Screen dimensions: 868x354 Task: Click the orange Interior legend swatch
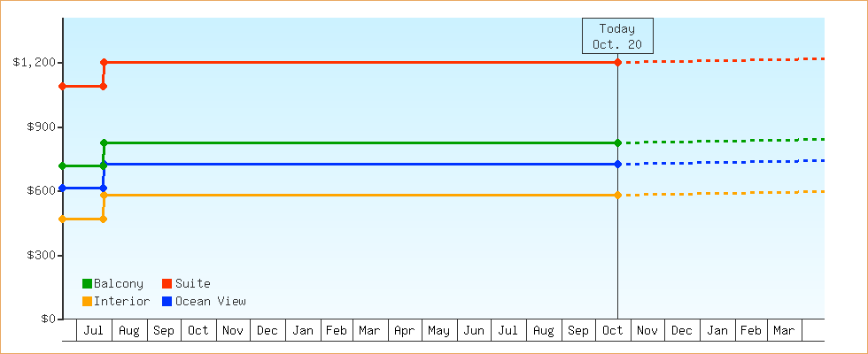point(87,301)
